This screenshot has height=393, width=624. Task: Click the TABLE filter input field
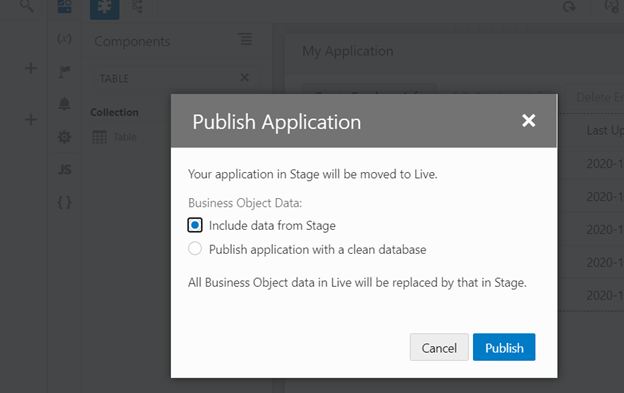tap(167, 78)
